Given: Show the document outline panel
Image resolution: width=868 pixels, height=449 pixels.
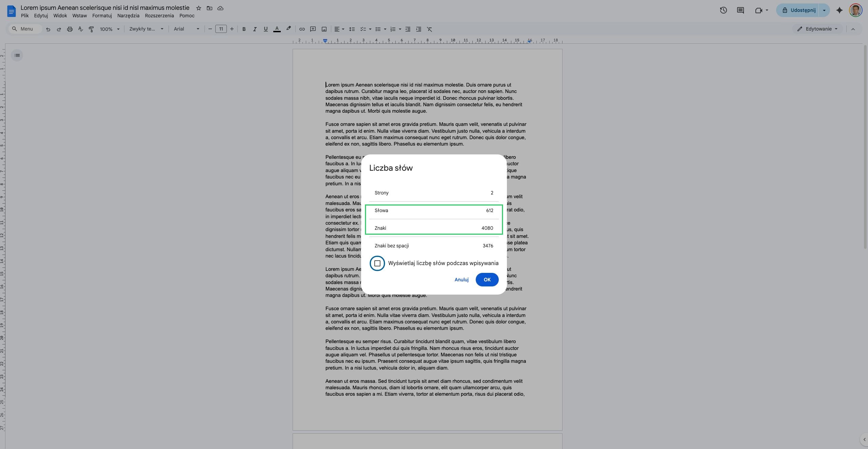Looking at the screenshot, I should [x=17, y=55].
